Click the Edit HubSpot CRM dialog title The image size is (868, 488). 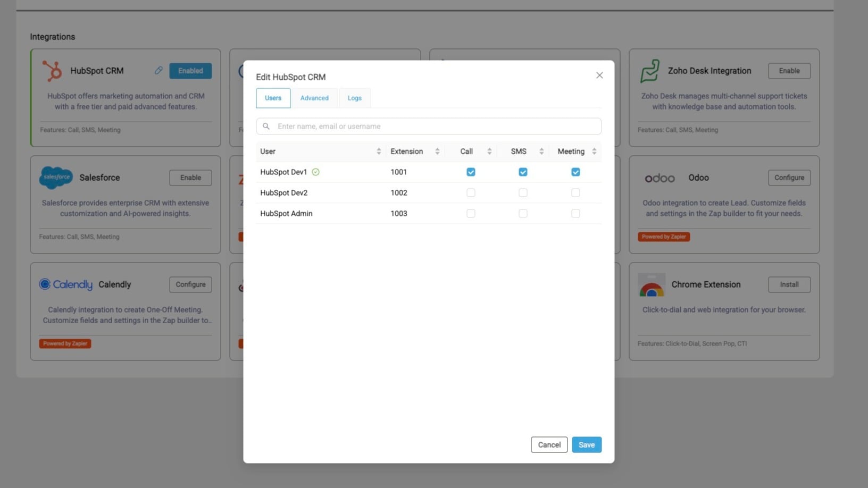pyautogui.click(x=291, y=77)
